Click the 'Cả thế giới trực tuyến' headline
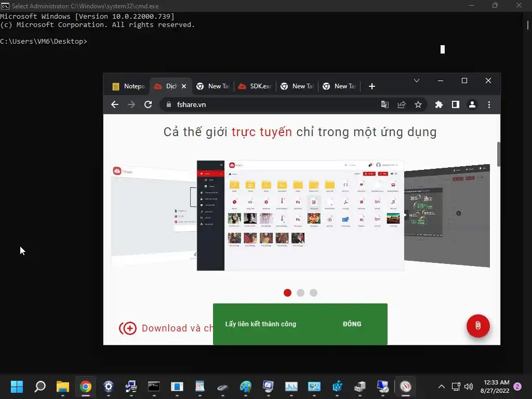The image size is (532, 399). click(300, 132)
